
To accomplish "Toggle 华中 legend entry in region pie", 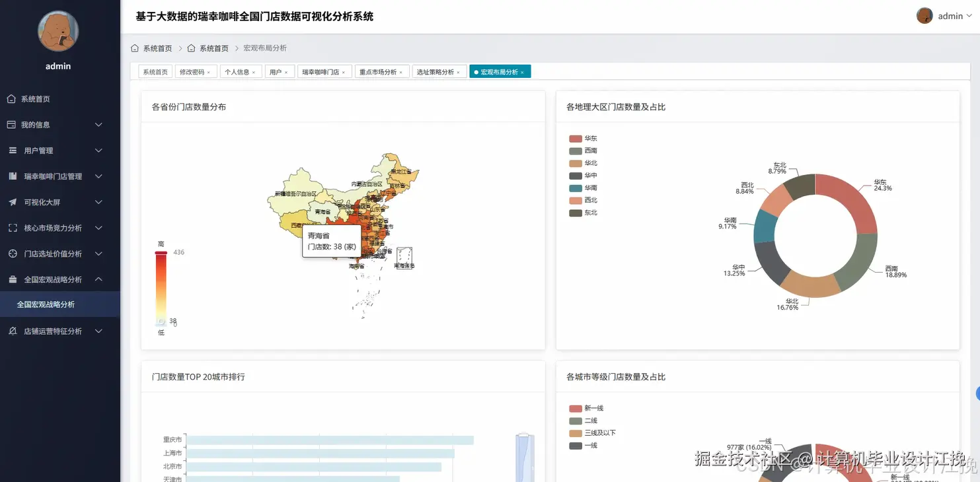I will pos(583,176).
